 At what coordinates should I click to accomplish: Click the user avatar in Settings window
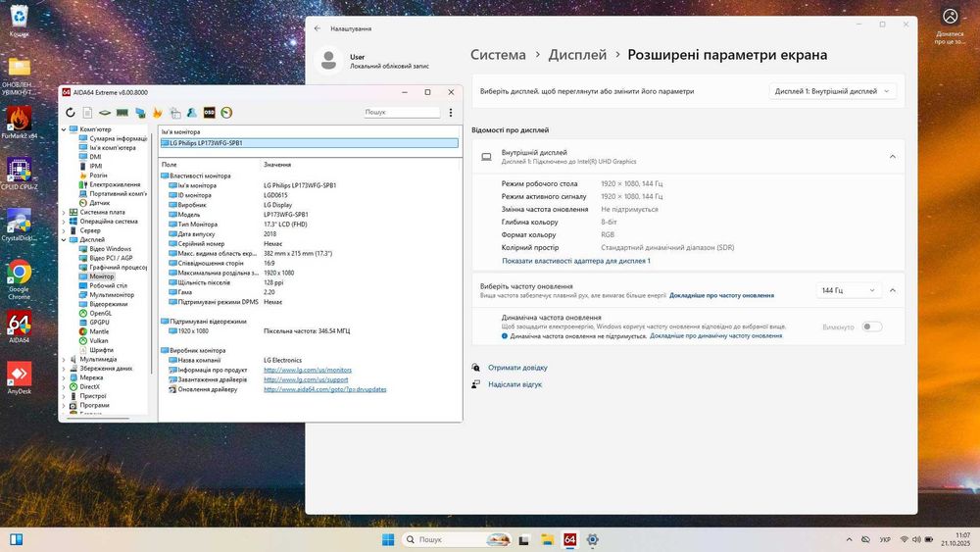click(328, 61)
